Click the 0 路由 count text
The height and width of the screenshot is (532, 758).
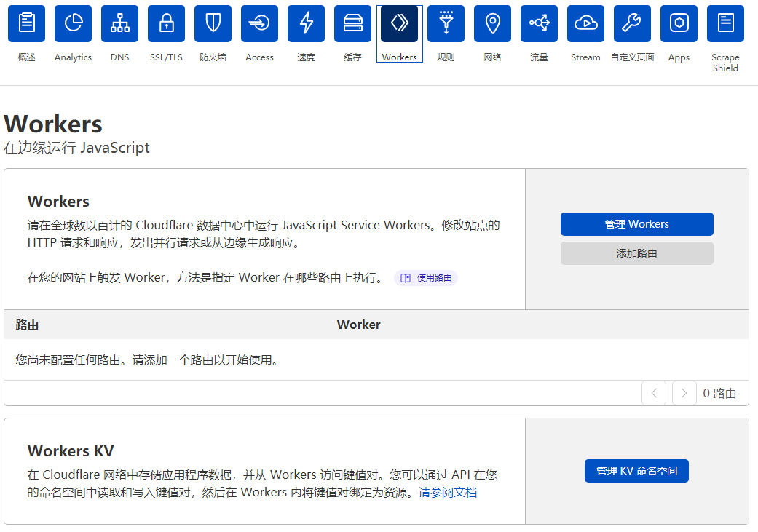tap(719, 393)
